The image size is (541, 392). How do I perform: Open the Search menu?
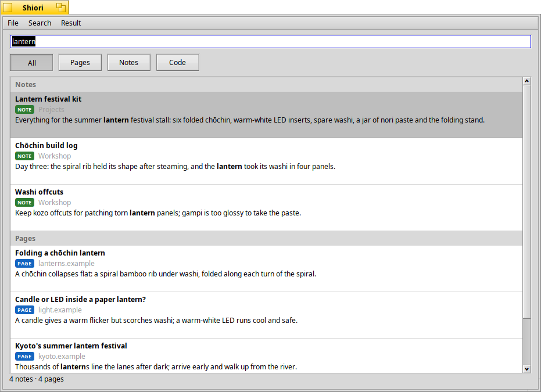pos(40,23)
